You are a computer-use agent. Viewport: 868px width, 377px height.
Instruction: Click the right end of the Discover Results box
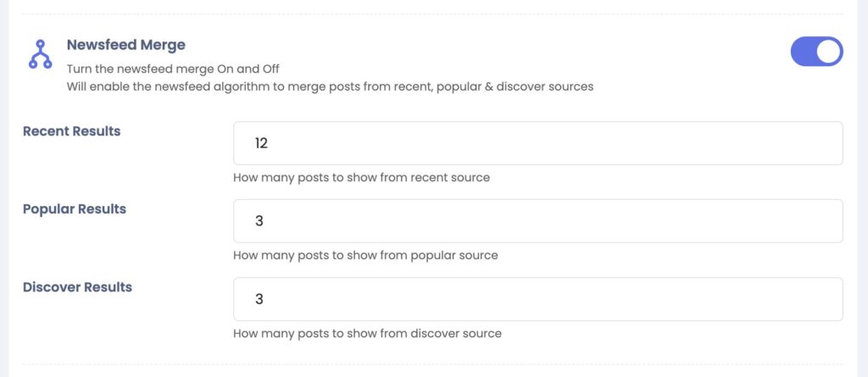click(831, 299)
